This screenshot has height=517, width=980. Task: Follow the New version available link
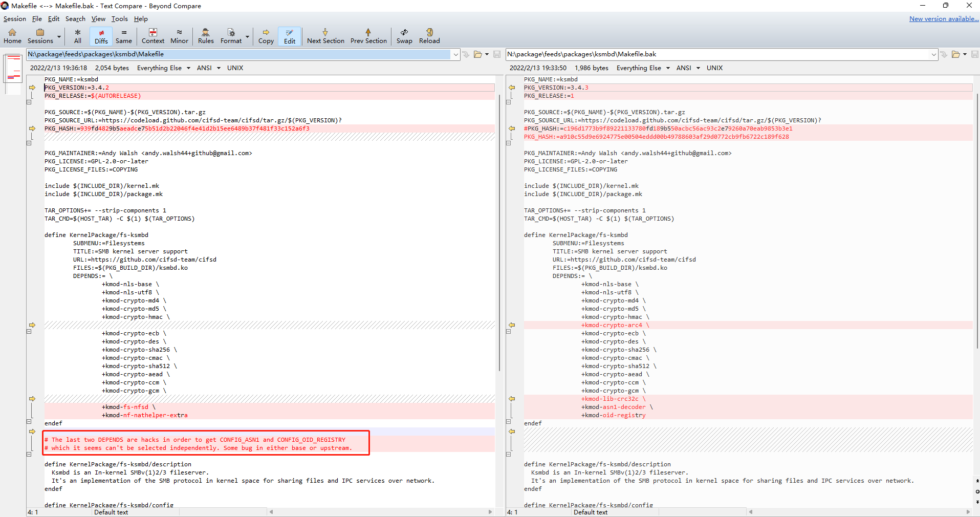(x=944, y=19)
